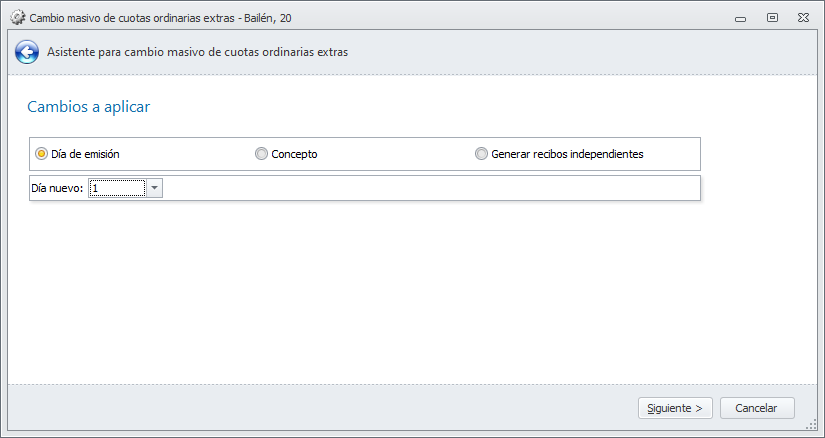This screenshot has width=825, height=438.
Task: Click inside the 'Día nuevo' value field
Action: (x=117, y=188)
